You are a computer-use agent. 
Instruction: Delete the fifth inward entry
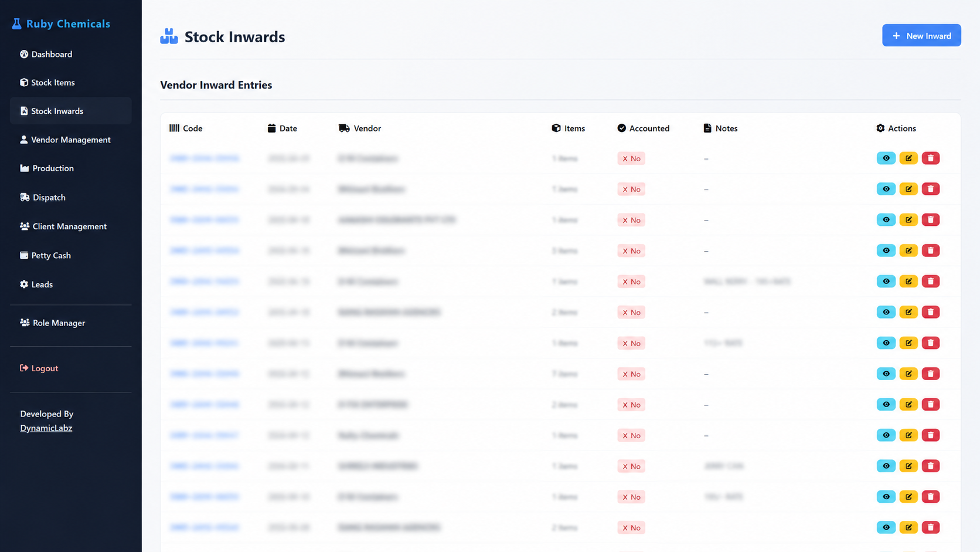pyautogui.click(x=931, y=282)
